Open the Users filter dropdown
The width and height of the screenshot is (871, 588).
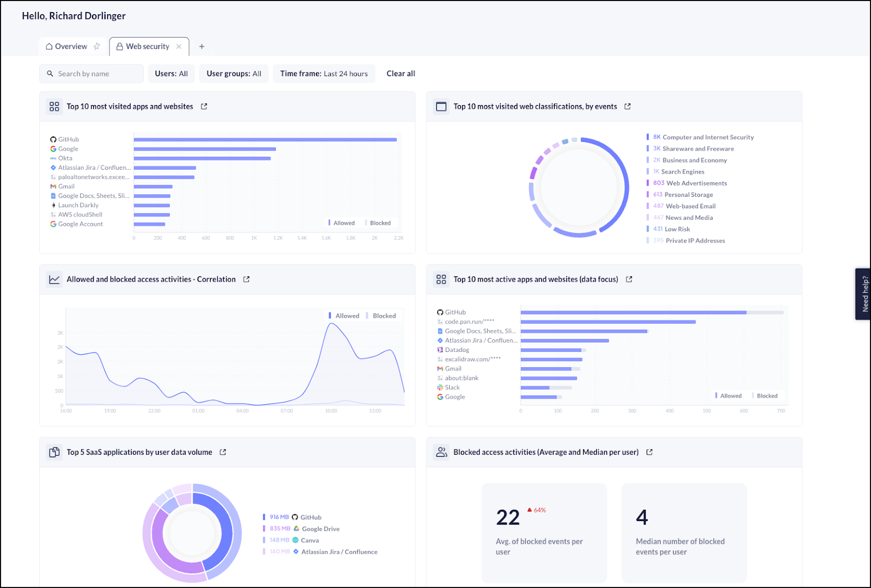click(171, 73)
